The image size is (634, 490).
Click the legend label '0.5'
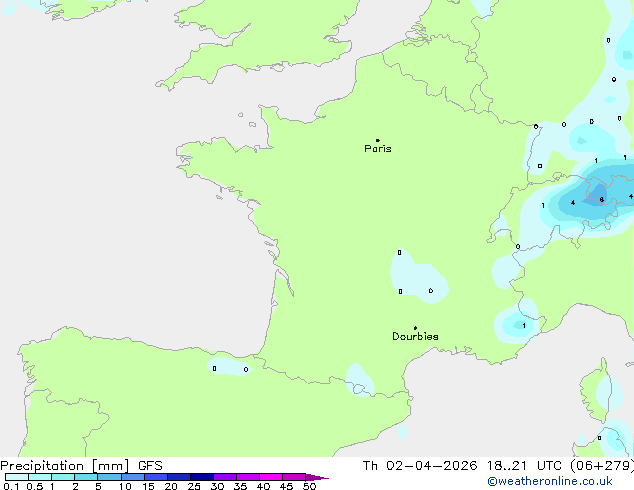point(35,486)
